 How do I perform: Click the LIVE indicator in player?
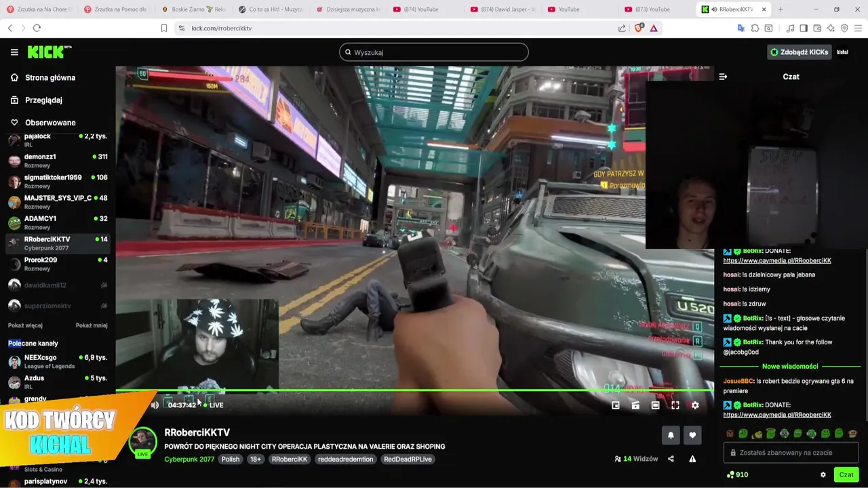(x=214, y=405)
